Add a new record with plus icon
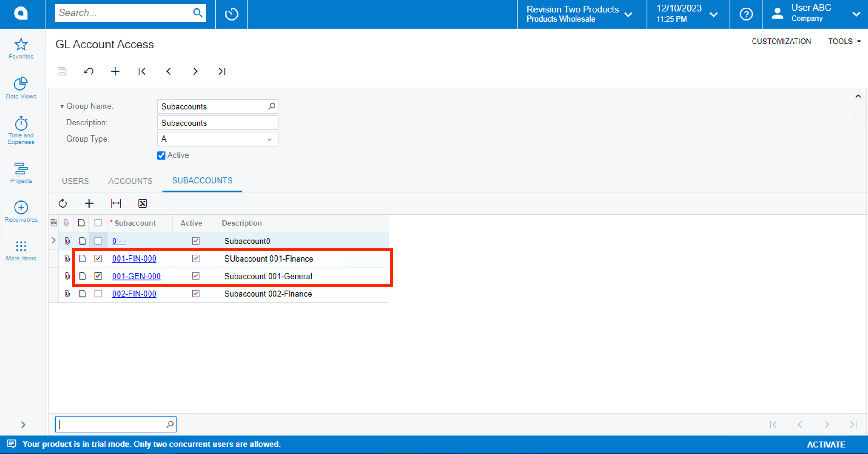Image resolution: width=868 pixels, height=454 pixels. pos(115,71)
